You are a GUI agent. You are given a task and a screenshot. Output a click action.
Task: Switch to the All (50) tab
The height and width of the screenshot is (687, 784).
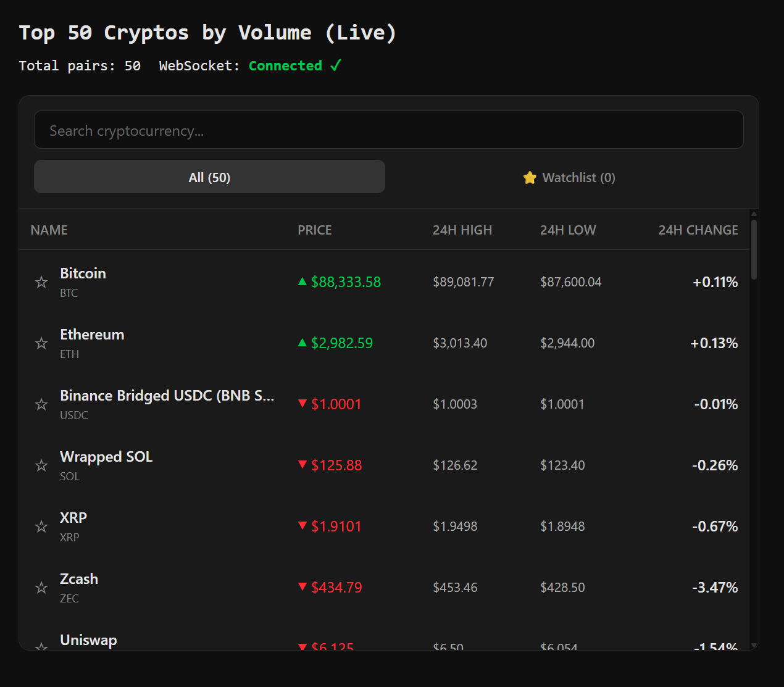click(209, 177)
